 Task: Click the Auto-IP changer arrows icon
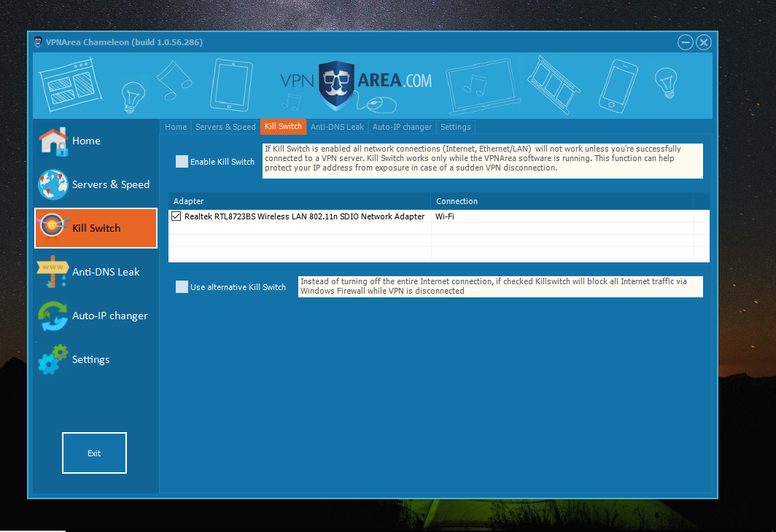tap(53, 316)
